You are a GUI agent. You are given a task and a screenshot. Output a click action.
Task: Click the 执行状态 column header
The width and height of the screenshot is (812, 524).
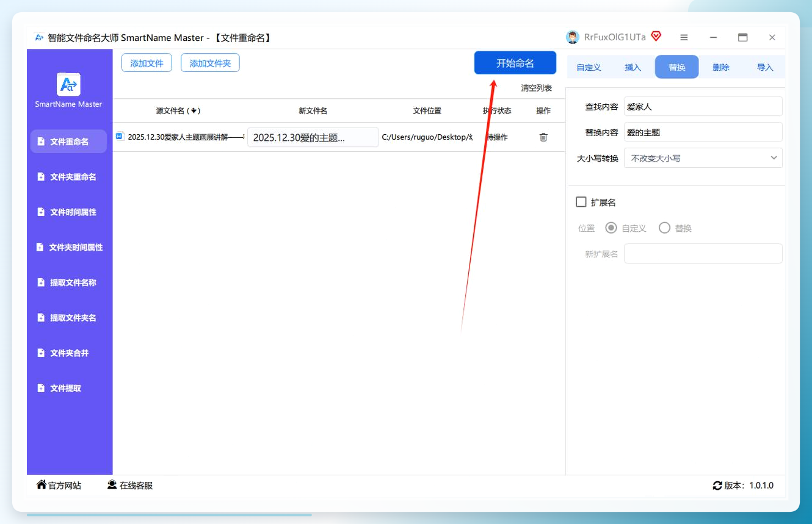pyautogui.click(x=497, y=110)
